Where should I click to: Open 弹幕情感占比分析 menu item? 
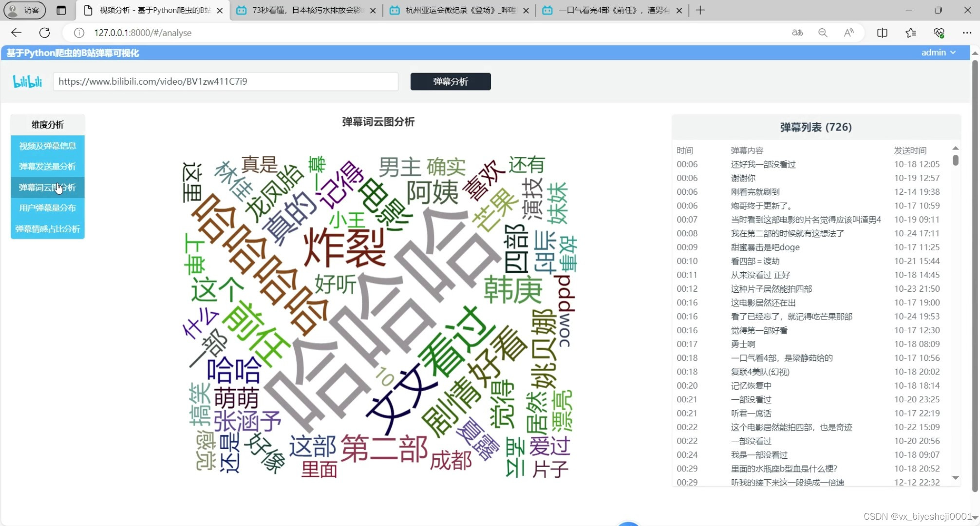pos(47,229)
